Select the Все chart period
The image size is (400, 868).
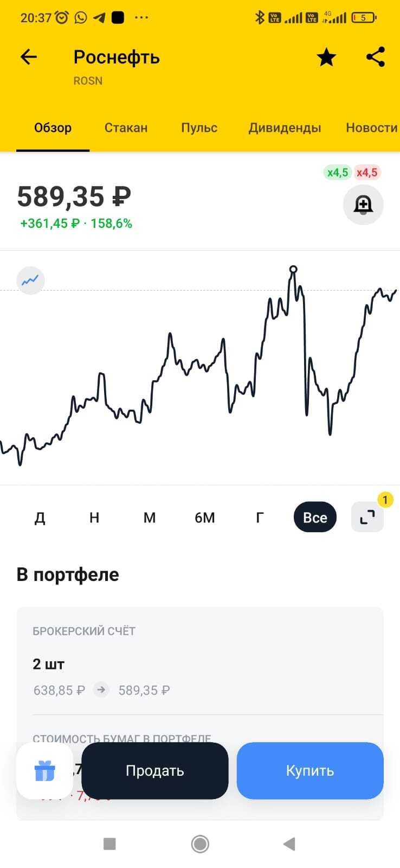click(315, 518)
